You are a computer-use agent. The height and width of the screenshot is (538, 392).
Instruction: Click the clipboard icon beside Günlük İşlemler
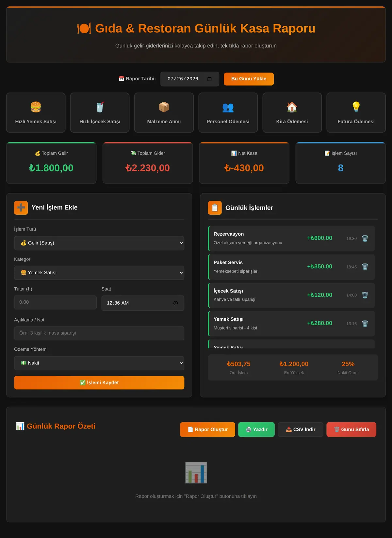(215, 208)
